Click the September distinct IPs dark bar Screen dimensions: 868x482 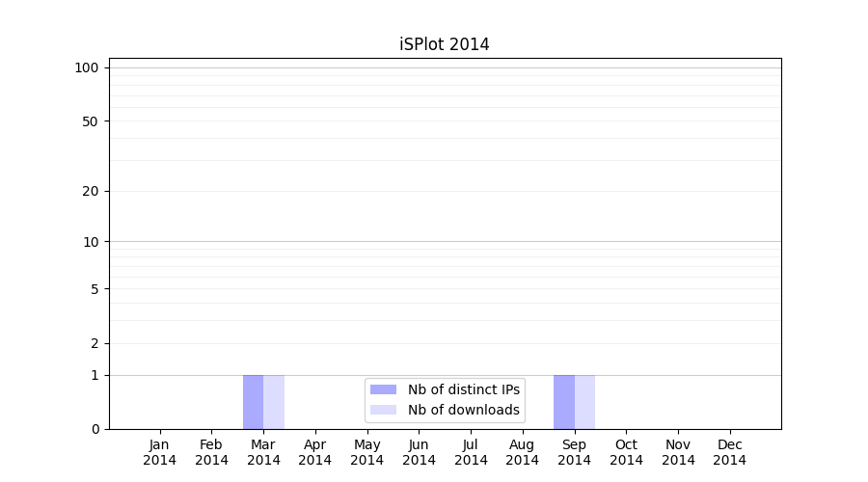(563, 402)
